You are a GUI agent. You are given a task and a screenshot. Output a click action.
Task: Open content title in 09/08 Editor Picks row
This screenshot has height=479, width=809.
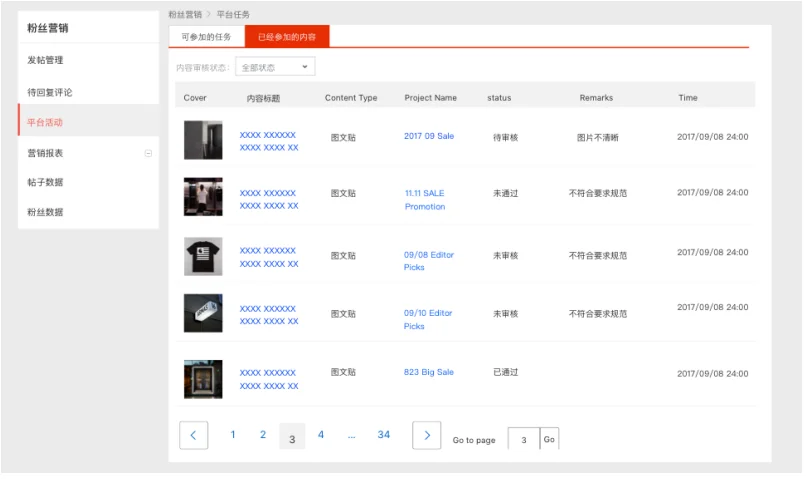[x=269, y=257]
